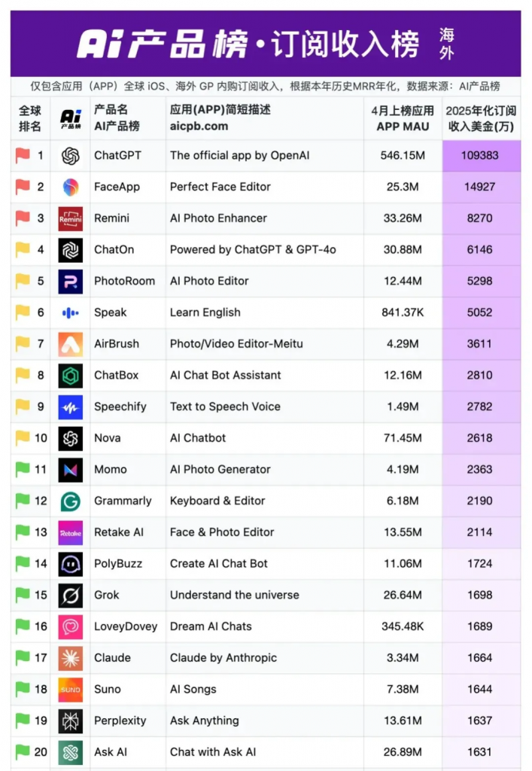
Task: Click the Suno app icon
Action: coord(71,689)
